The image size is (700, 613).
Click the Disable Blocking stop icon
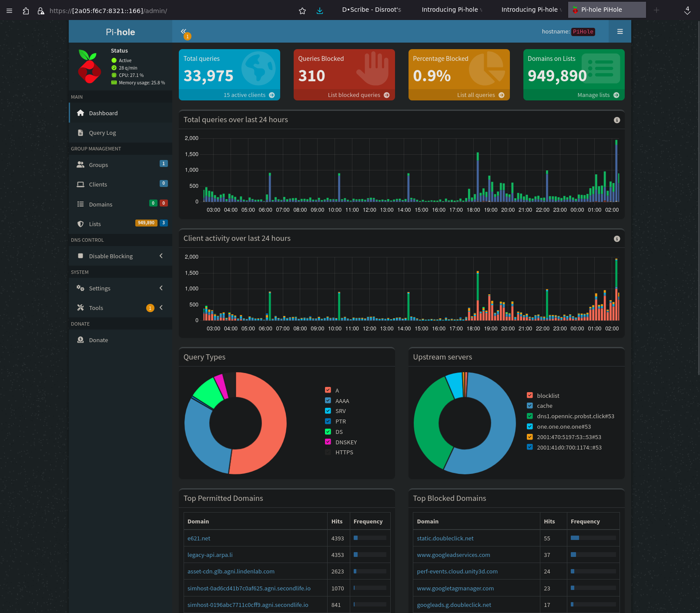click(x=80, y=256)
